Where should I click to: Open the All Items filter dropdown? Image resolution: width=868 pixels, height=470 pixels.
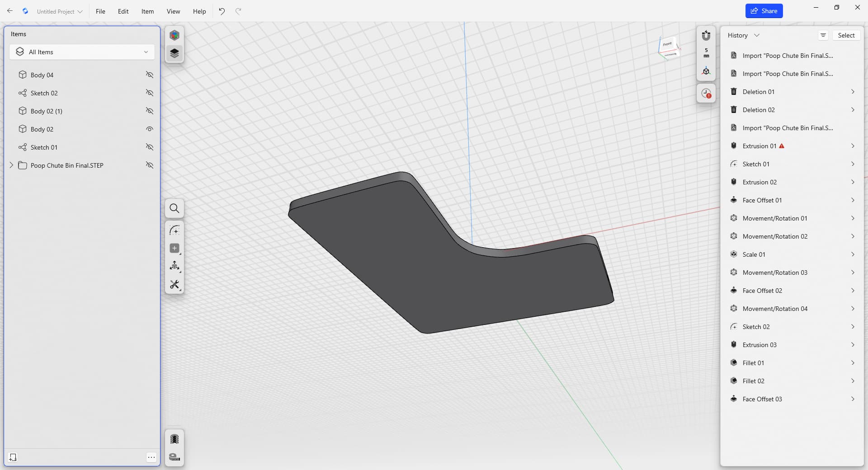coord(82,52)
